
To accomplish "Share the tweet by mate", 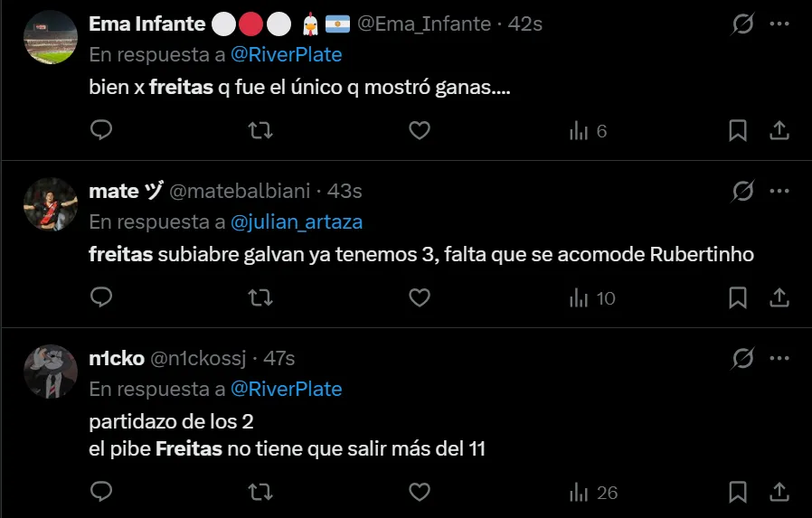I will point(779,297).
